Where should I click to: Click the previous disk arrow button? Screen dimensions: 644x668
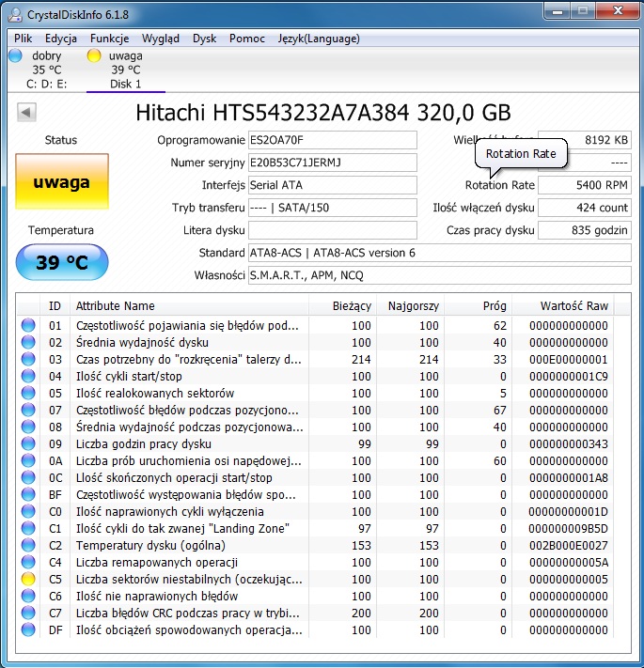26,113
